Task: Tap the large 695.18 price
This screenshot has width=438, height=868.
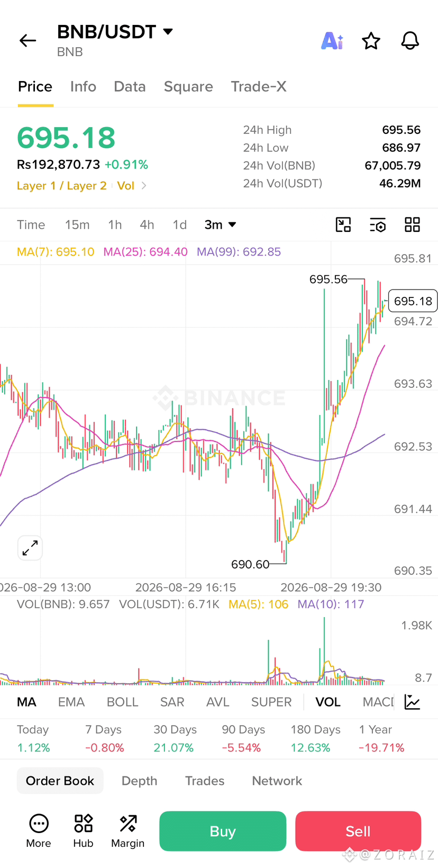Action: [66, 138]
